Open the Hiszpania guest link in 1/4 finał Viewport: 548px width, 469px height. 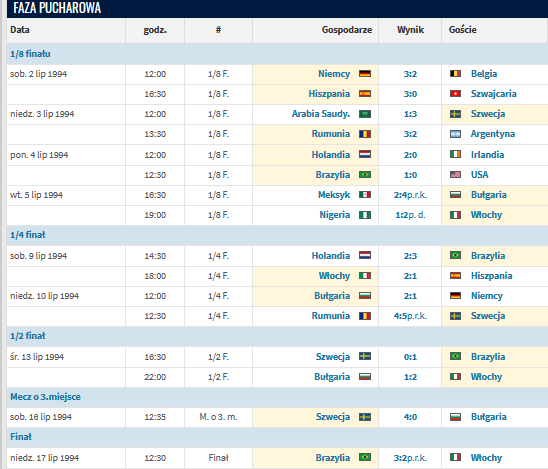click(491, 276)
